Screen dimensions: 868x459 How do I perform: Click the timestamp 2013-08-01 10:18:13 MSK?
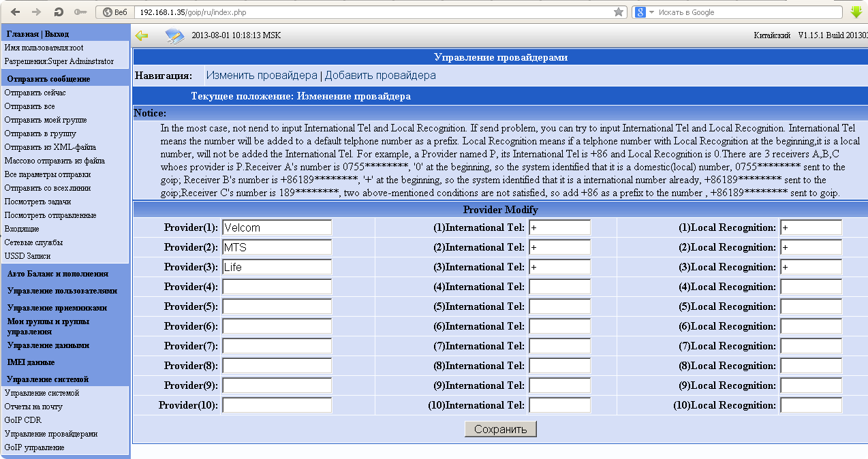[x=236, y=35]
